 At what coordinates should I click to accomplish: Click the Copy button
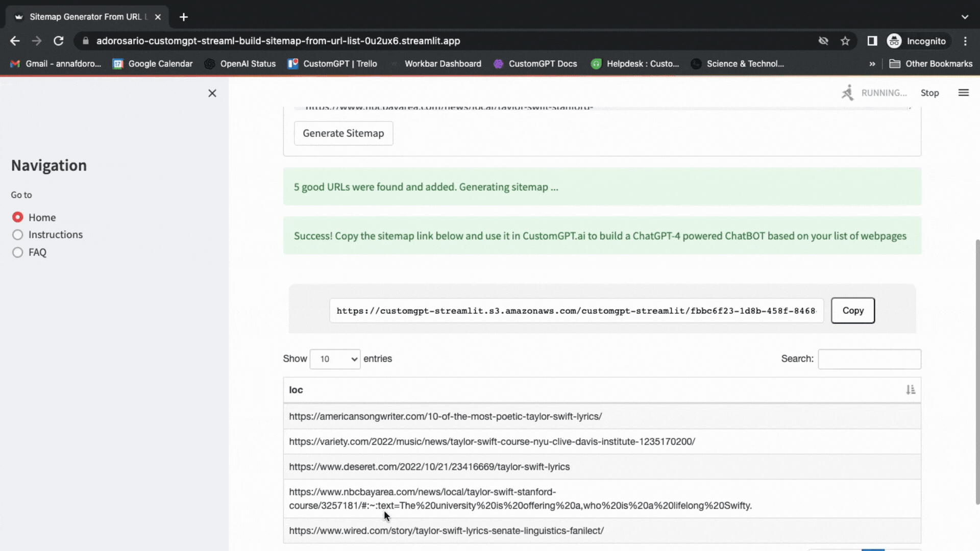tap(852, 311)
